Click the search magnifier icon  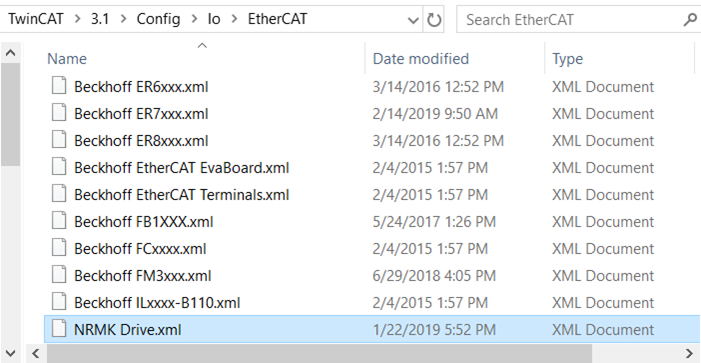(x=690, y=20)
